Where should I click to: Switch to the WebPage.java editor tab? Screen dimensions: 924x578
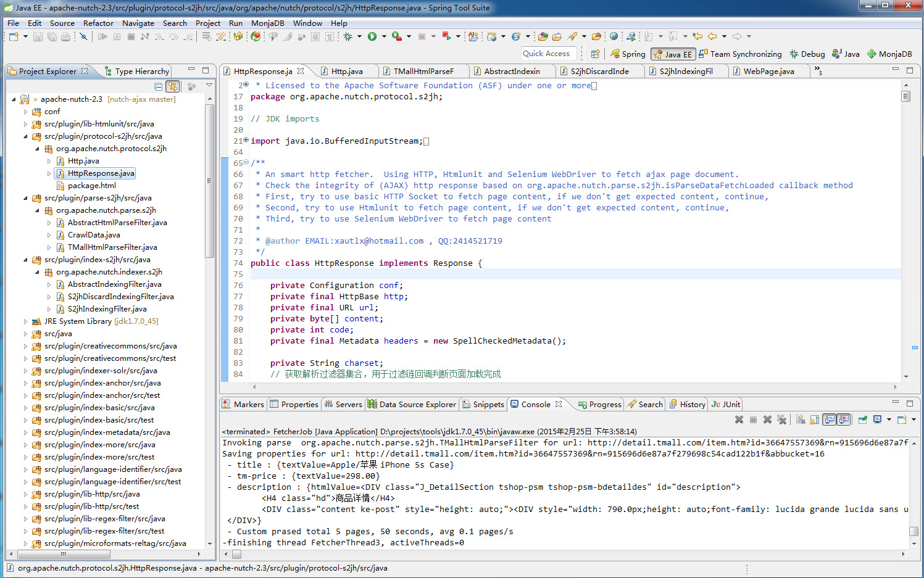tap(769, 71)
